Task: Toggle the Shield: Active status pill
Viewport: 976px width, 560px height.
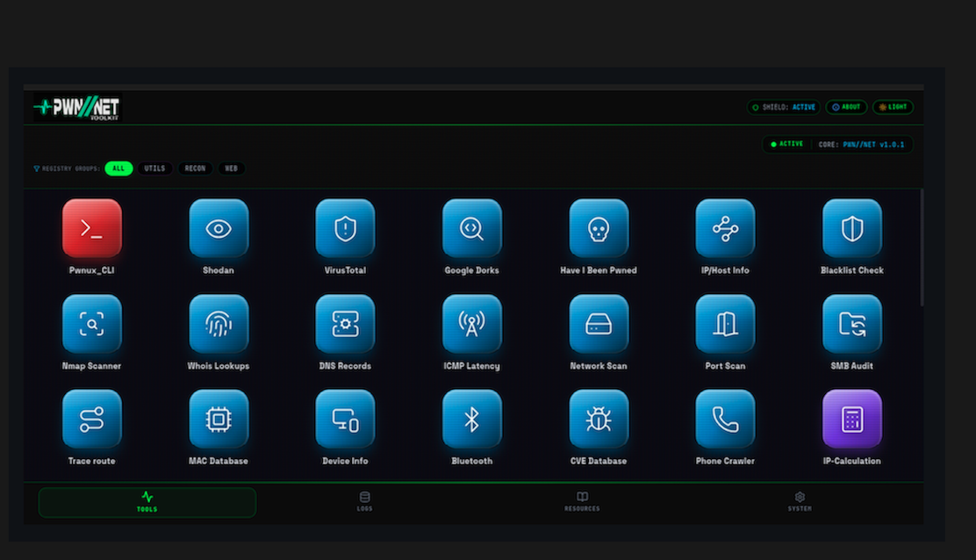Action: [x=784, y=107]
